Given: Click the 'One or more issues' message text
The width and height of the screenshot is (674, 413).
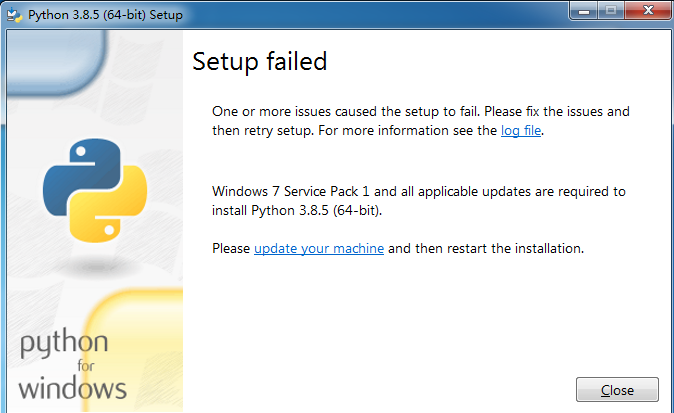Looking at the screenshot, I should (420, 121).
